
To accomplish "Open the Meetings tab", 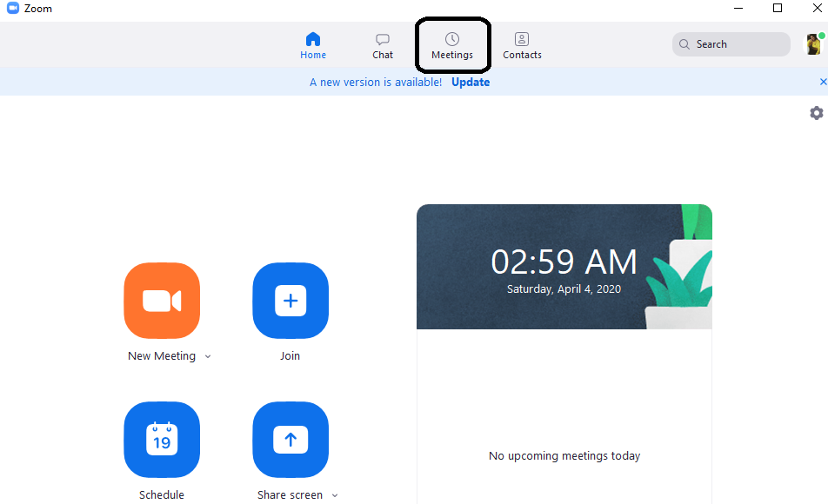I will click(452, 45).
